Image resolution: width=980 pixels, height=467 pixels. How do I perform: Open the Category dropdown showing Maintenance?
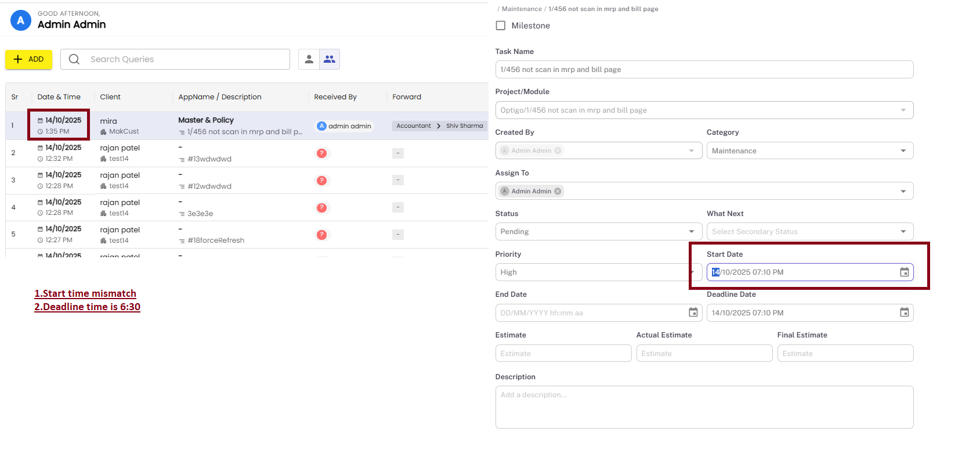(809, 150)
